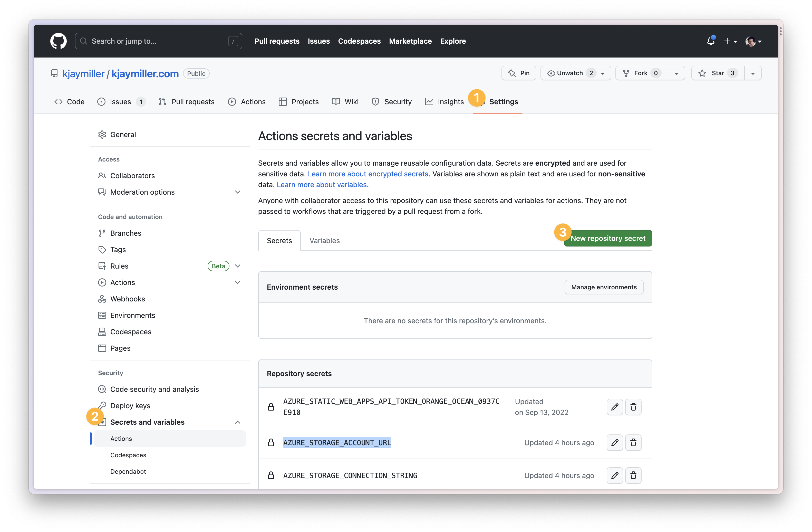Image resolution: width=812 pixels, height=532 pixels.
Task: Focus the Search or jump to field
Action: (x=158, y=41)
